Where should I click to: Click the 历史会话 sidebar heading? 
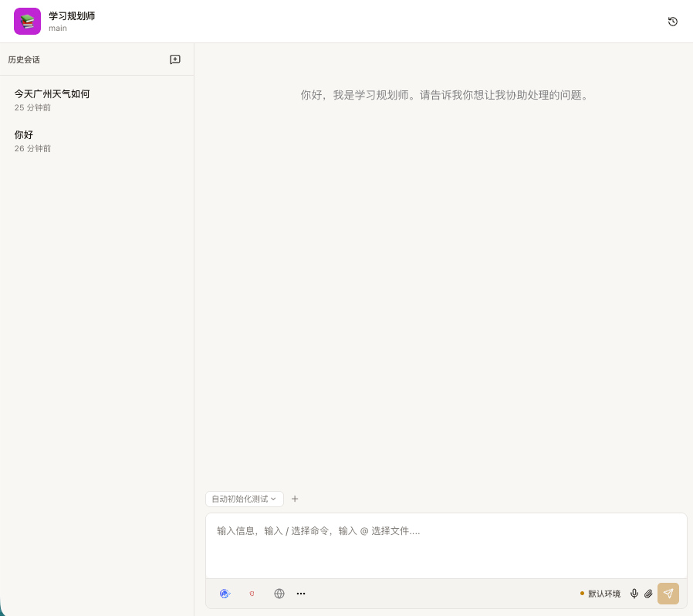pos(24,59)
